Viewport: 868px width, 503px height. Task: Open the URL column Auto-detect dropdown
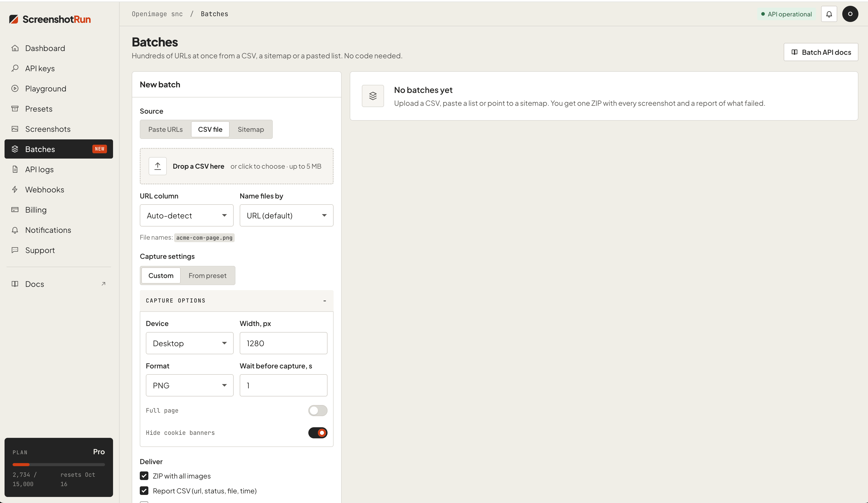187,215
